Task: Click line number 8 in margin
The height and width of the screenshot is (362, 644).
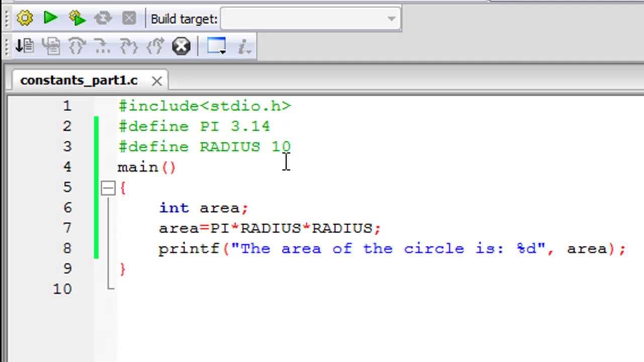Action: [x=67, y=248]
